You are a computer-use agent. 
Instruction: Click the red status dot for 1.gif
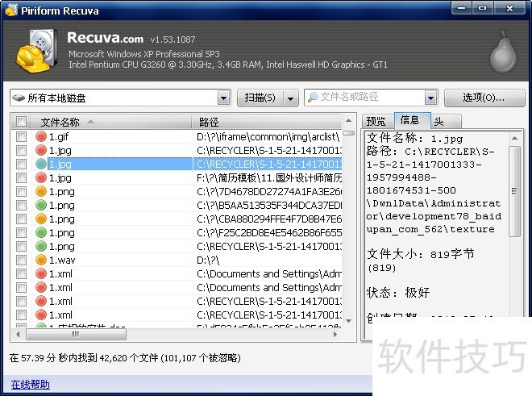[x=41, y=136]
